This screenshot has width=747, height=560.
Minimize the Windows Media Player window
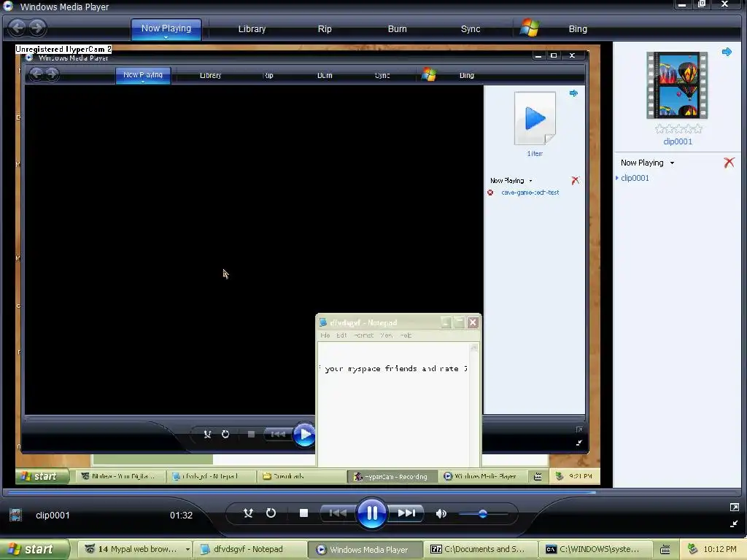(682, 5)
